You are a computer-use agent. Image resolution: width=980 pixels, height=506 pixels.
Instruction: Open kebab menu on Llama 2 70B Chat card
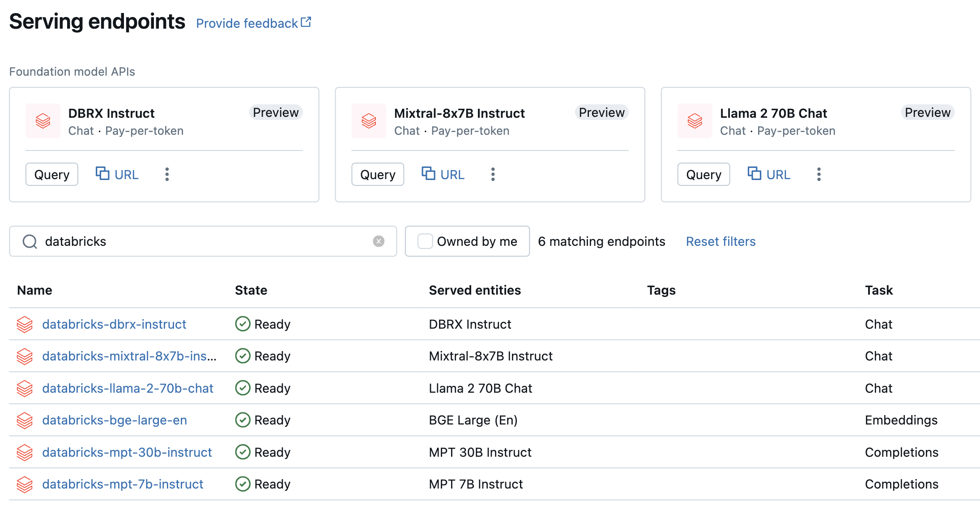819,174
